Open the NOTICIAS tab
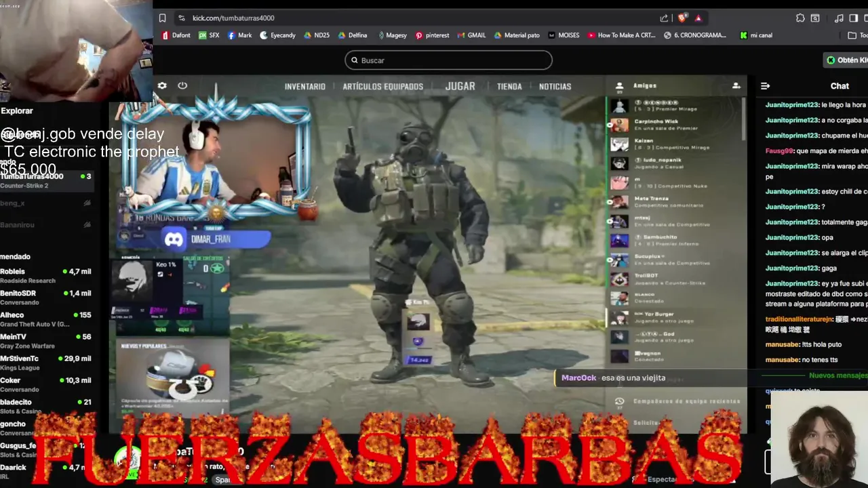 [x=555, y=87]
